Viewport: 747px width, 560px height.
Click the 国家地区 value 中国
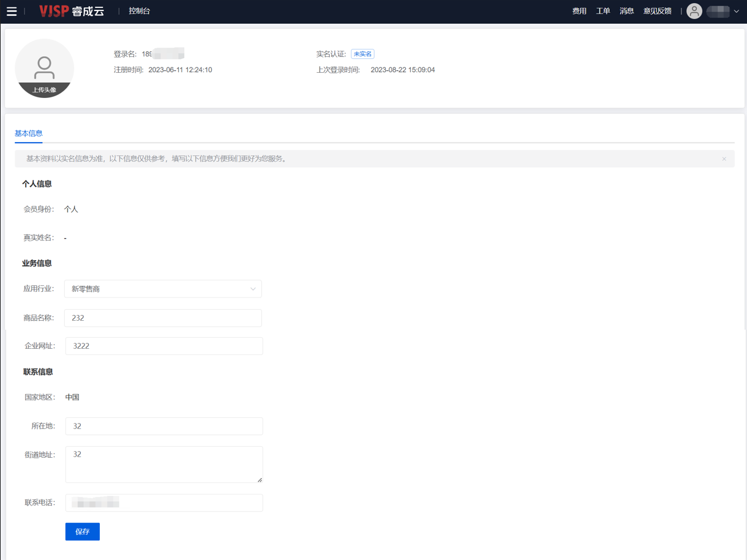72,397
